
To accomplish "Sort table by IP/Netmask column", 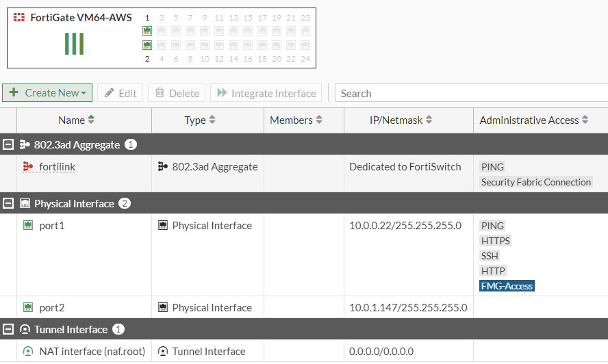I will coord(401,120).
